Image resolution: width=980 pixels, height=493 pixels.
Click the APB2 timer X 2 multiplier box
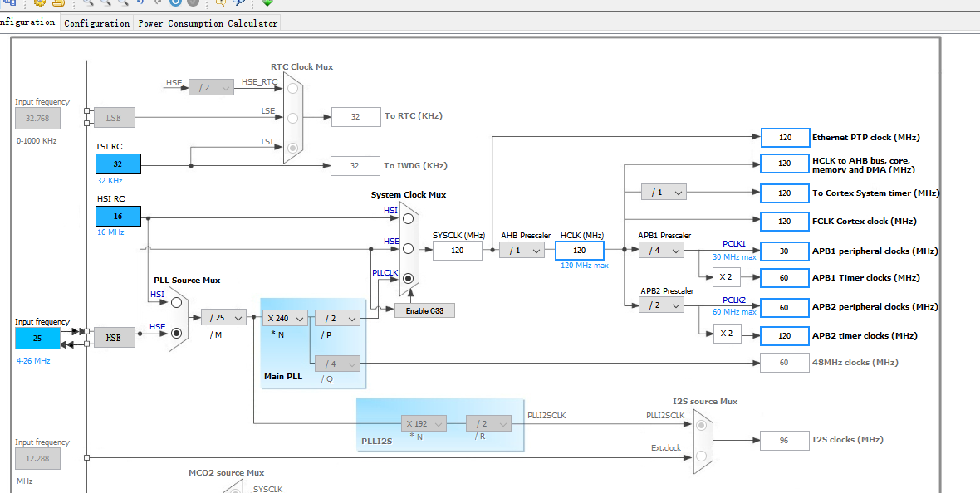coord(726,334)
